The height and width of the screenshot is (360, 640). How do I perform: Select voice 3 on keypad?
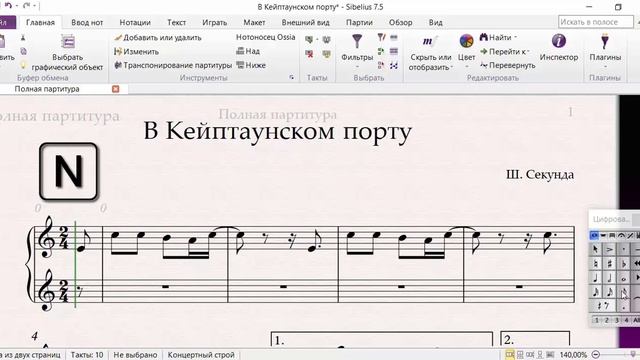(x=617, y=320)
